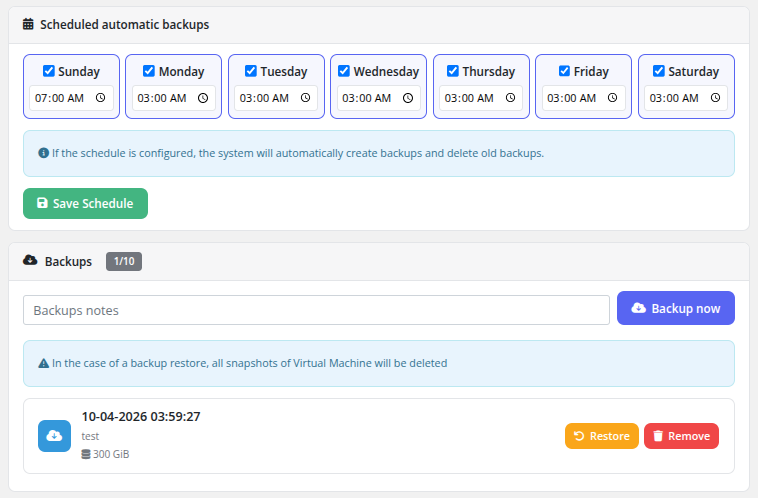758x498 pixels.
Task: Toggle the Tuesday backup checkbox
Action: point(251,71)
